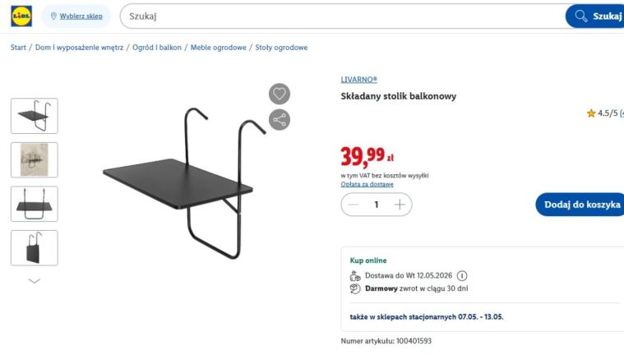Click the rating star icon
This screenshot has width=624, height=364.
click(591, 113)
